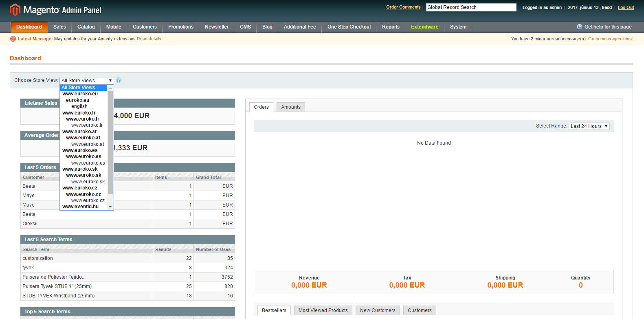Open the Mobile menu

(x=114, y=27)
